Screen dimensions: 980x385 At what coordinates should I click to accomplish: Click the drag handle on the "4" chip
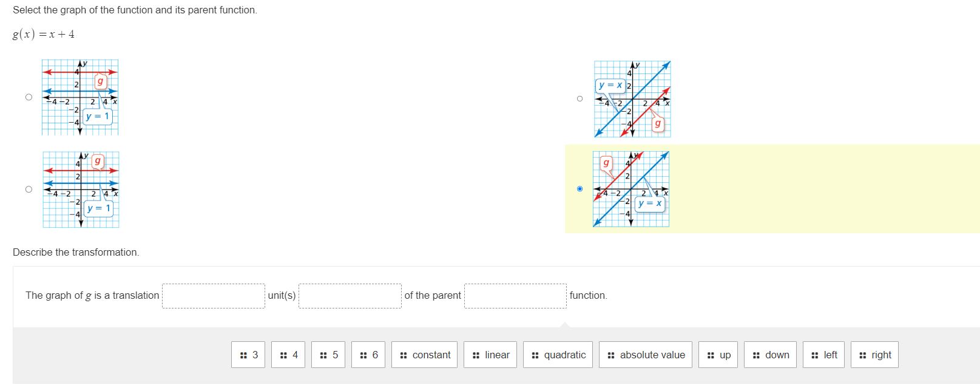click(283, 355)
